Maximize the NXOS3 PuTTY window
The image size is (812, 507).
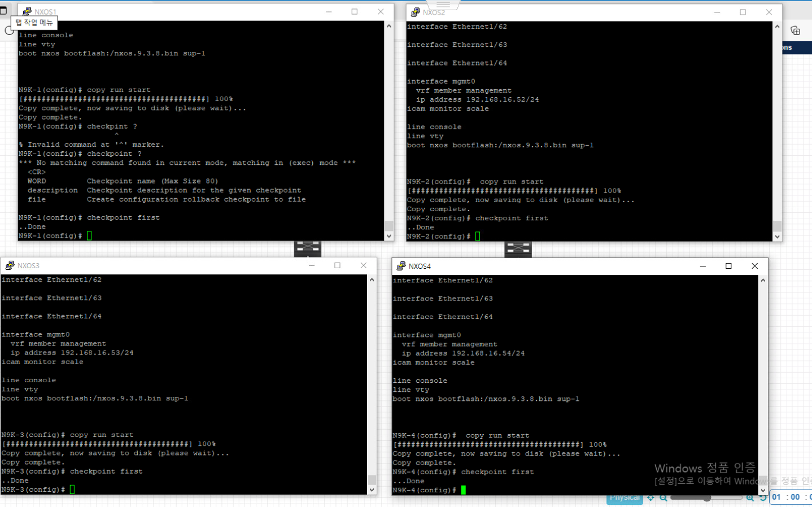[x=338, y=265]
